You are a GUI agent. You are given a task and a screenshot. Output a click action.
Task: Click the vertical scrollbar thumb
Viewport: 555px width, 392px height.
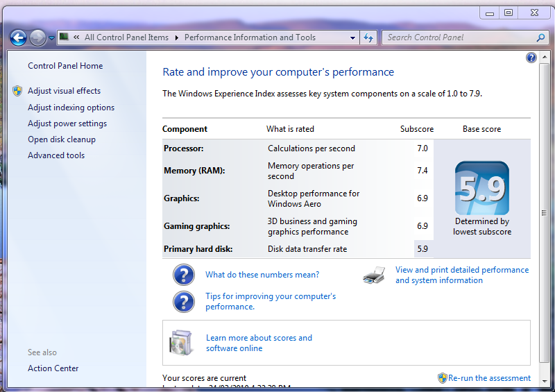pos(545,212)
